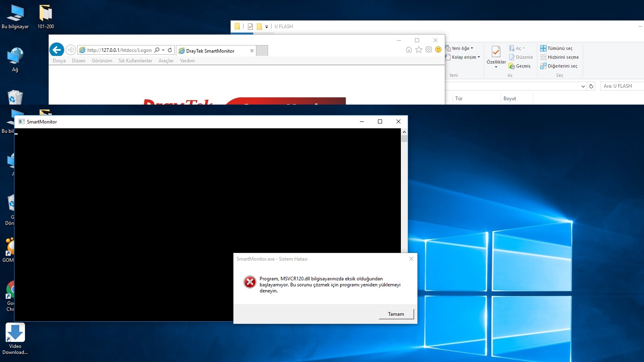
Task: Open the Sık Kullanılanlar menu
Action: tap(135, 61)
